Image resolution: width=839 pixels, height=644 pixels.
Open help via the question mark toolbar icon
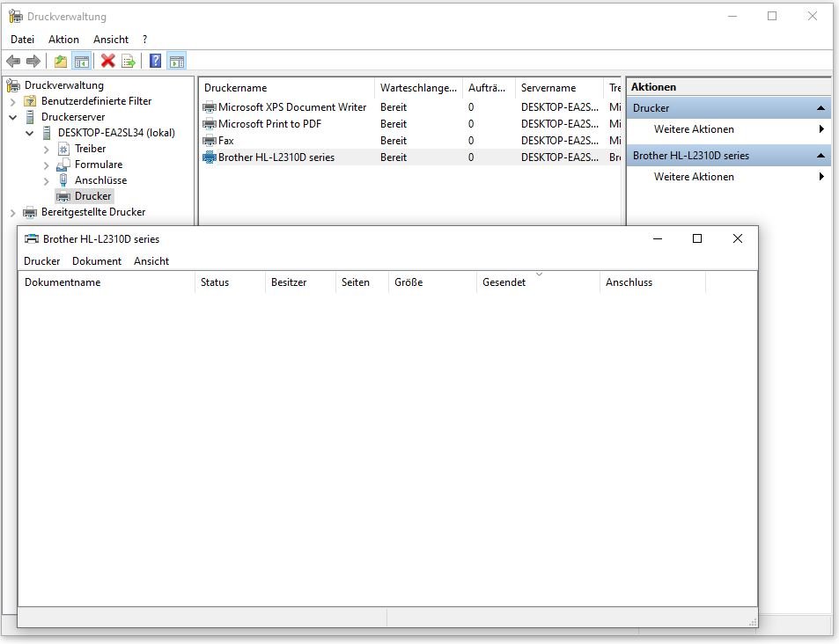click(x=155, y=61)
